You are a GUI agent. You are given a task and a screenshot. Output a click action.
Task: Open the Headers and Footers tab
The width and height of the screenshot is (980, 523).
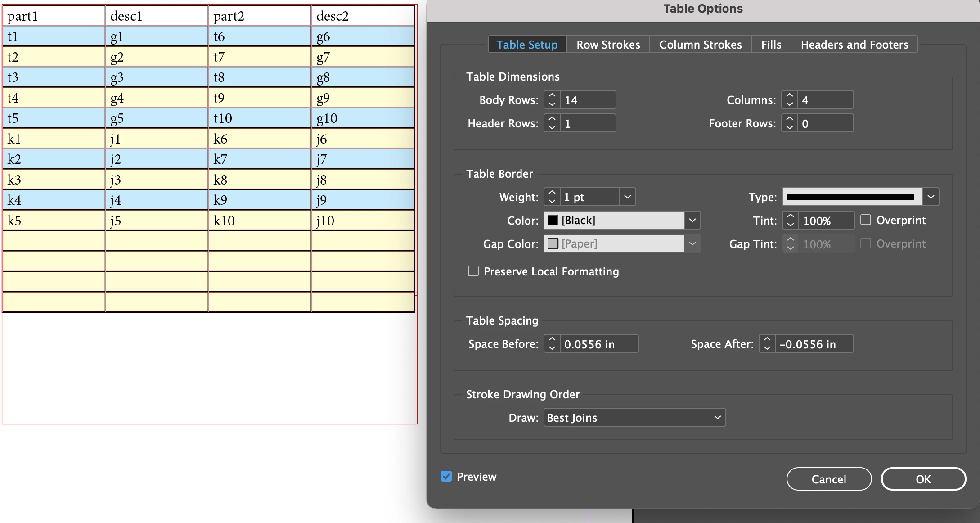coord(854,45)
